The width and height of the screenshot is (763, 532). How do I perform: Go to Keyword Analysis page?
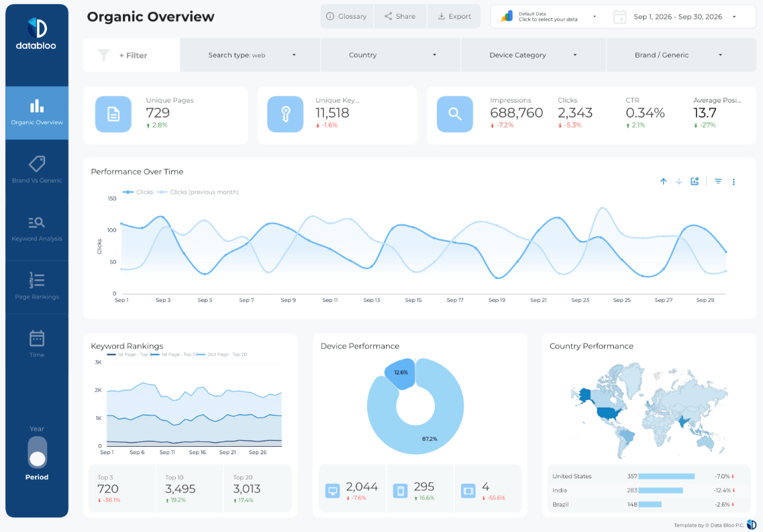click(37, 229)
